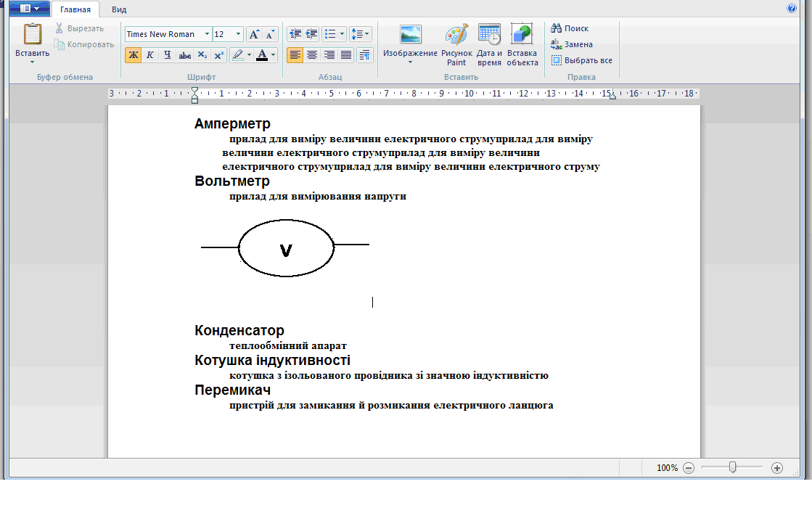Image resolution: width=812 pixels, height=529 pixels.
Task: Copy selection with Копировать
Action: (x=84, y=44)
